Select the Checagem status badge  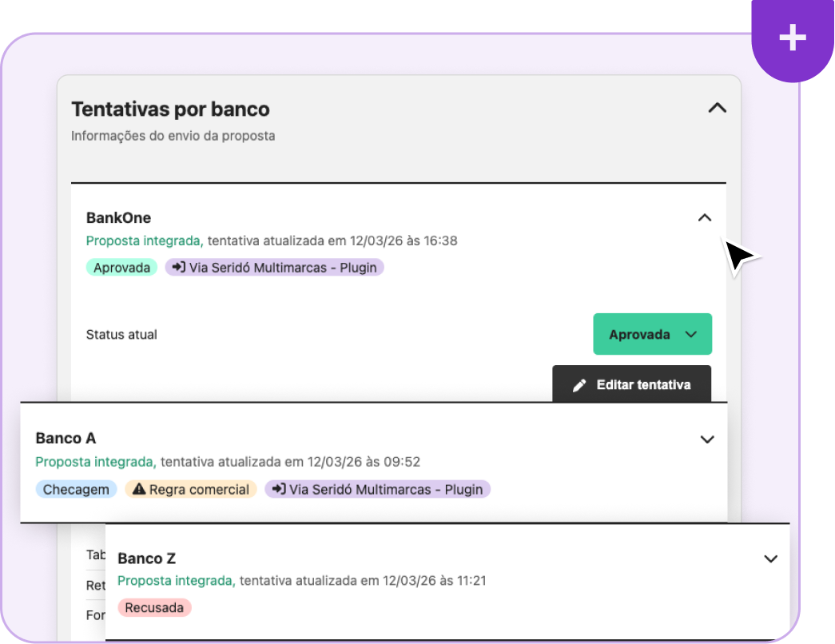pos(76,489)
